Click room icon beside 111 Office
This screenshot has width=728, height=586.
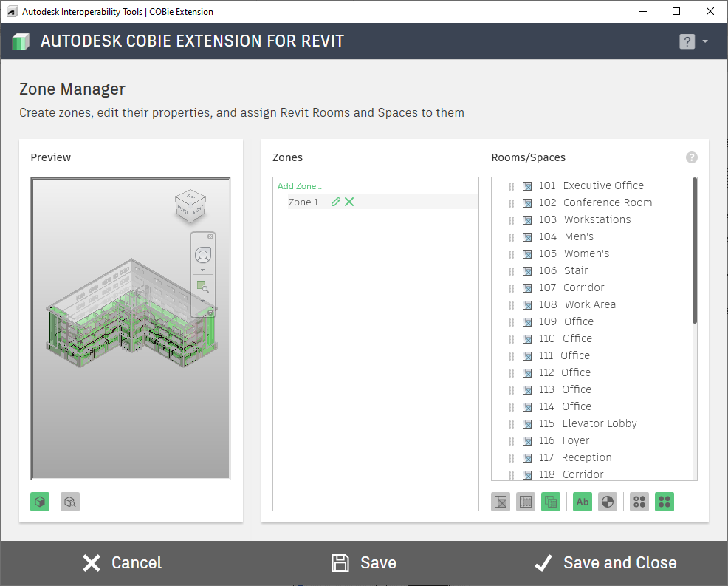click(527, 356)
